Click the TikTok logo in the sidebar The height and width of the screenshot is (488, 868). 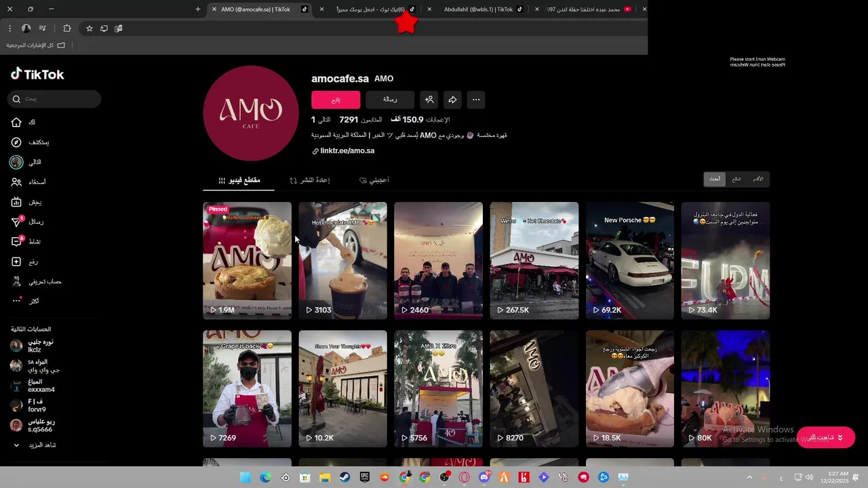point(37,75)
